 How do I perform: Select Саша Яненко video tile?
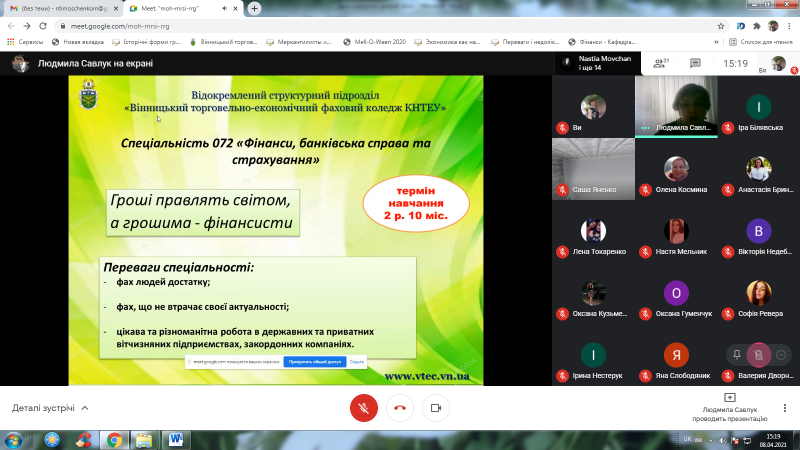[593, 169]
